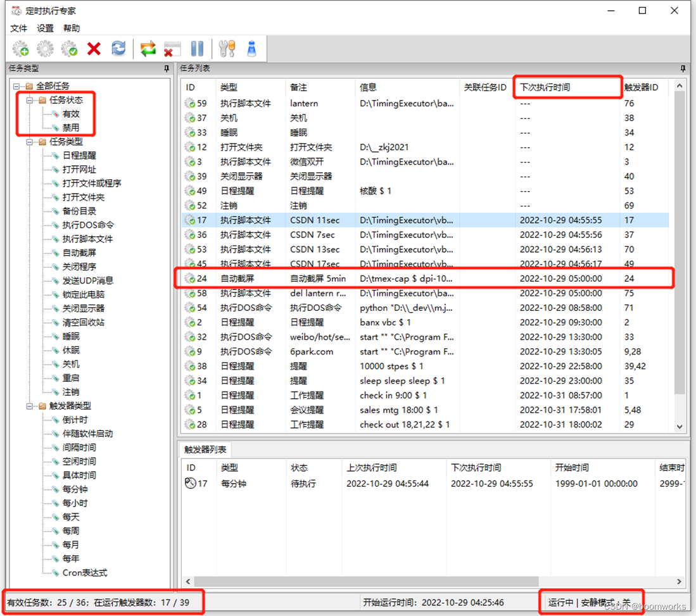Screen dimensions: 696x616
Task: Sort task list by 备注 column header
Action: coord(320,87)
